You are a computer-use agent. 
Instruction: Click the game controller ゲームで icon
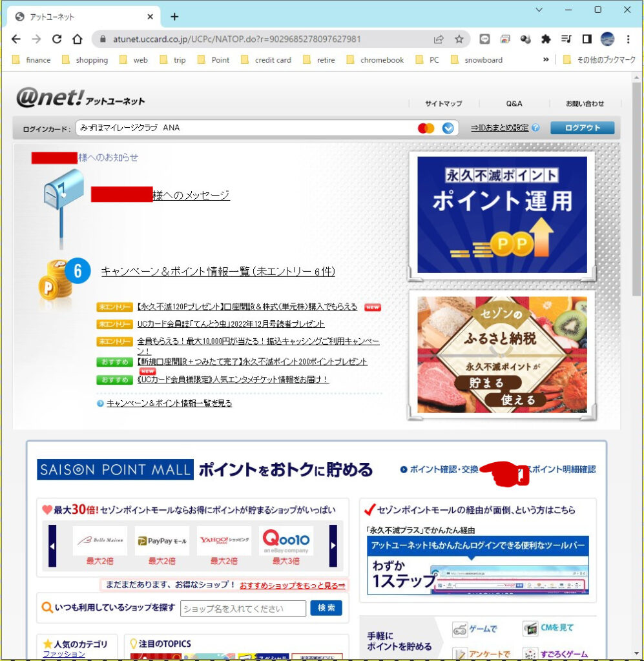[459, 629]
